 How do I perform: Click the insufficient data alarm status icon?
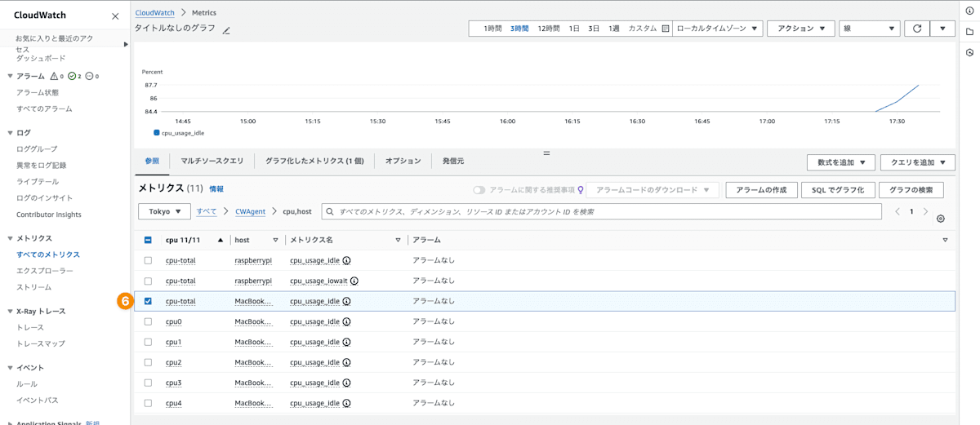(90, 76)
